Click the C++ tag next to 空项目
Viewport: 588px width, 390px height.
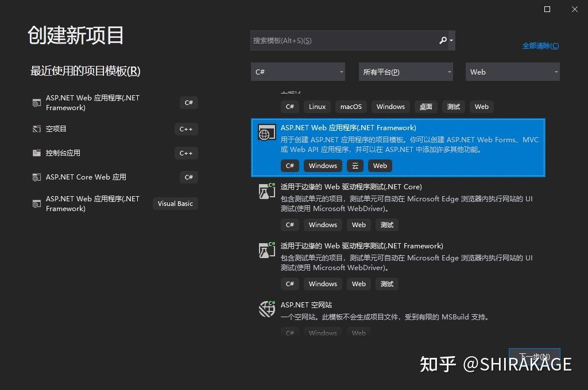[186, 129]
